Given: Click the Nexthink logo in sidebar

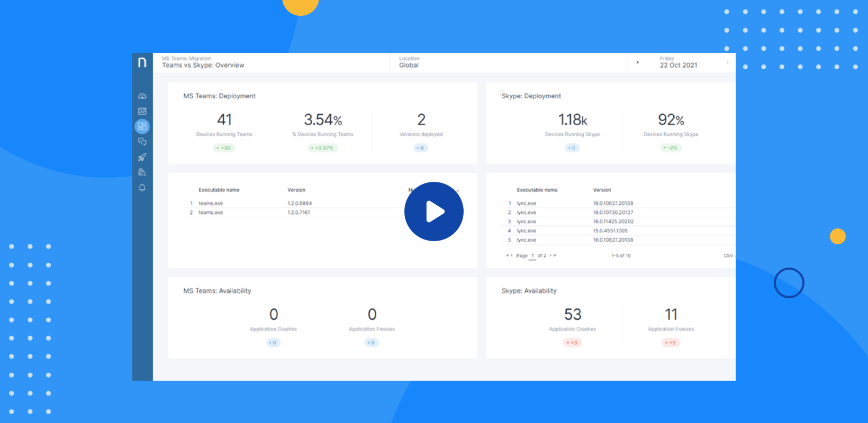Looking at the screenshot, I should click(142, 63).
